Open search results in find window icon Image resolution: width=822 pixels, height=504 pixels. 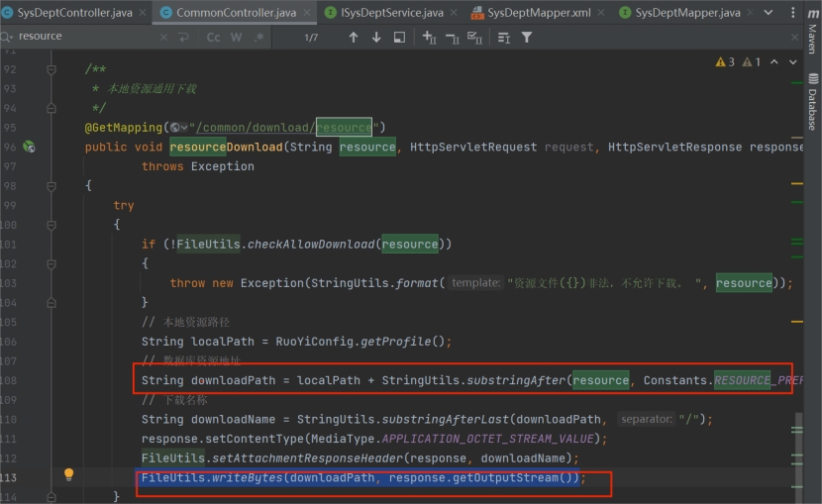[399, 37]
